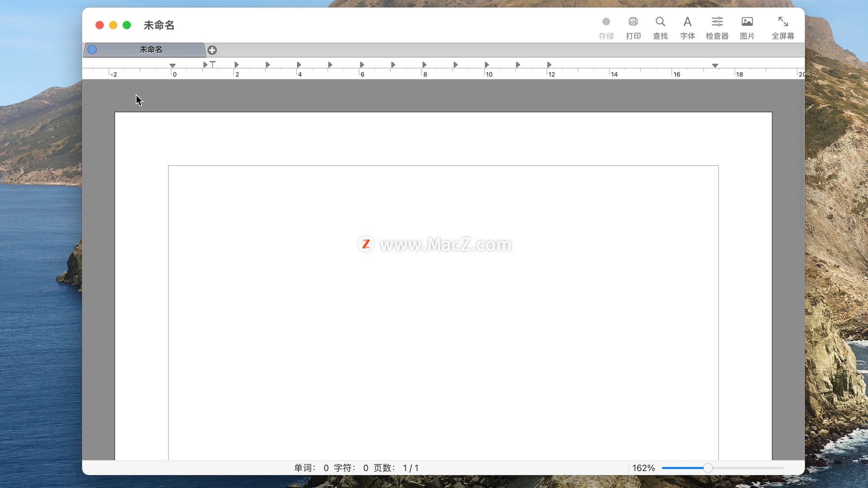Select the tab stop at ruler mark 6

click(362, 65)
